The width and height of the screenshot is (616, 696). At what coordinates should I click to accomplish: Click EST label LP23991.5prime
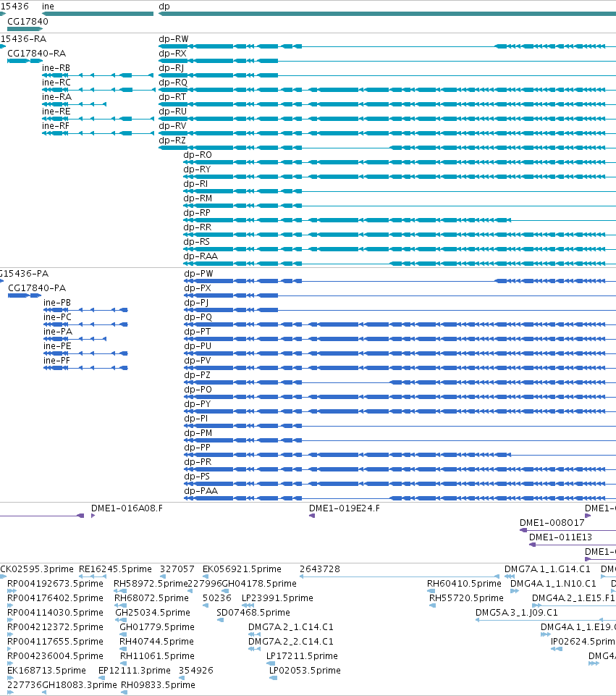click(x=278, y=598)
